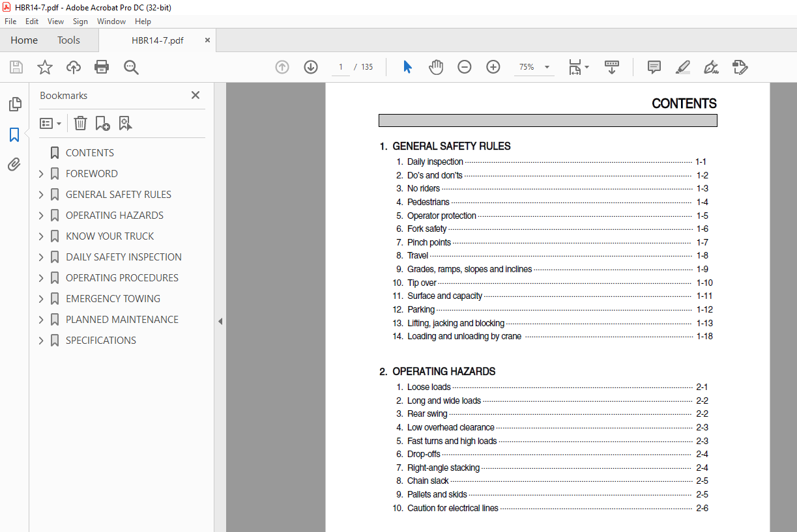The width and height of the screenshot is (797, 532).
Task: Jump to the SPECIFICATIONS bookmark label
Action: click(101, 341)
